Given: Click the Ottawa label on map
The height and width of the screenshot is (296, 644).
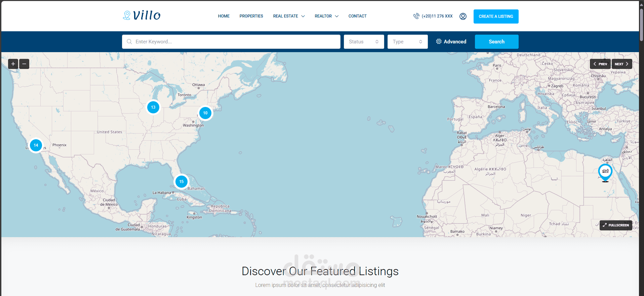Looking at the screenshot, I should coord(198,85).
